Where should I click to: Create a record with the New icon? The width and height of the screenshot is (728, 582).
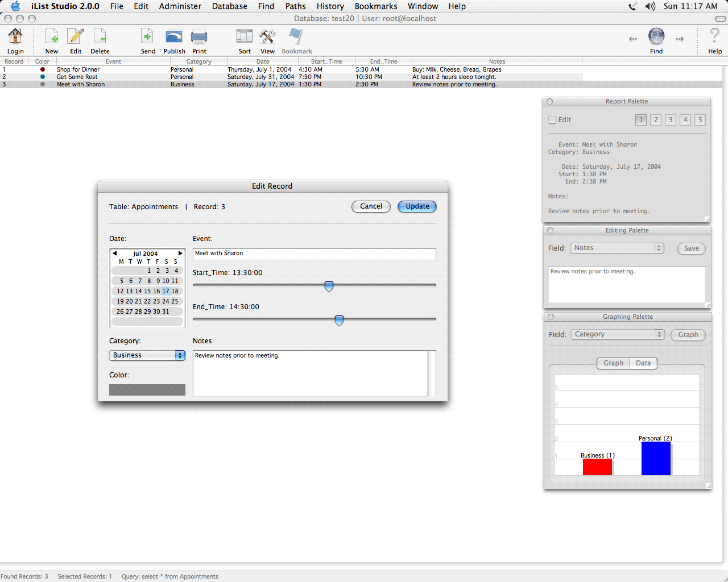pyautogui.click(x=52, y=36)
